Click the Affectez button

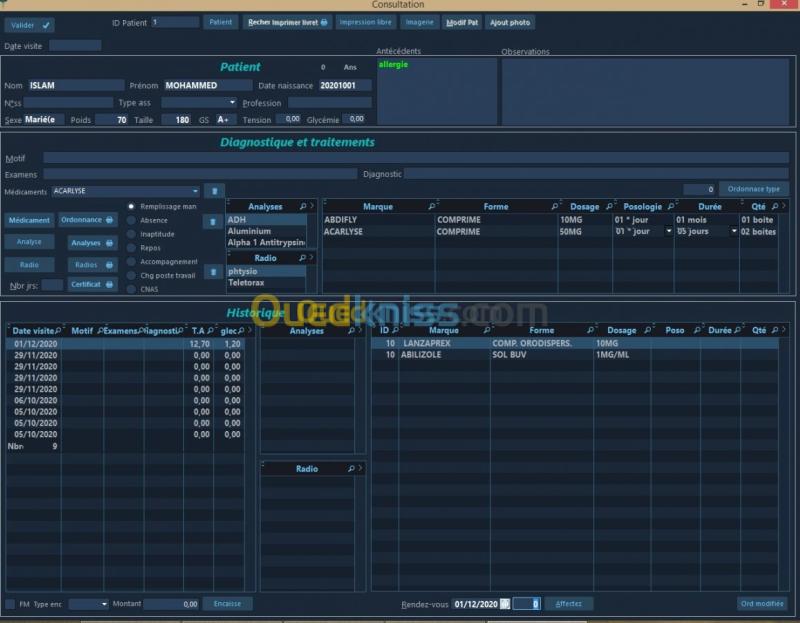[x=568, y=604]
